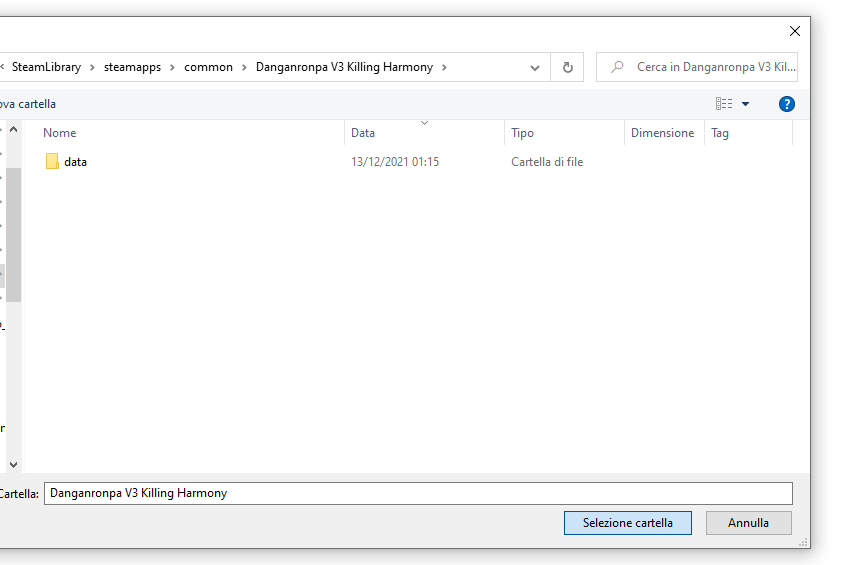
Task: Expand chevron after Danganronpa V3 Killing Harmony
Action: tap(444, 67)
